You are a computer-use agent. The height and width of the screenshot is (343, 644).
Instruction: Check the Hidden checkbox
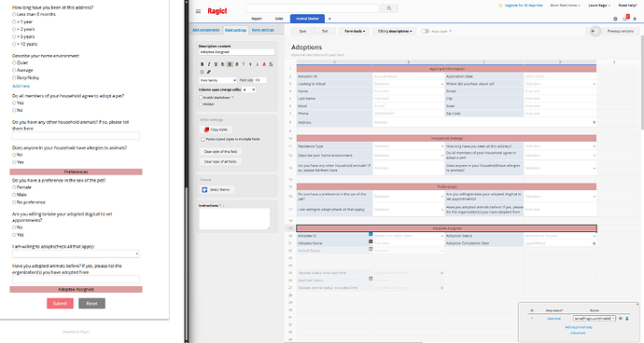point(201,104)
